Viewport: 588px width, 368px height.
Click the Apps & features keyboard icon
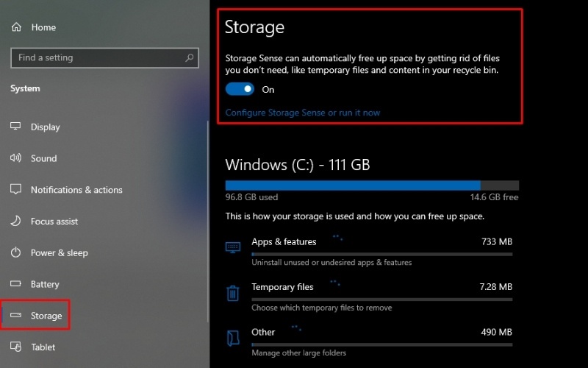[233, 247]
